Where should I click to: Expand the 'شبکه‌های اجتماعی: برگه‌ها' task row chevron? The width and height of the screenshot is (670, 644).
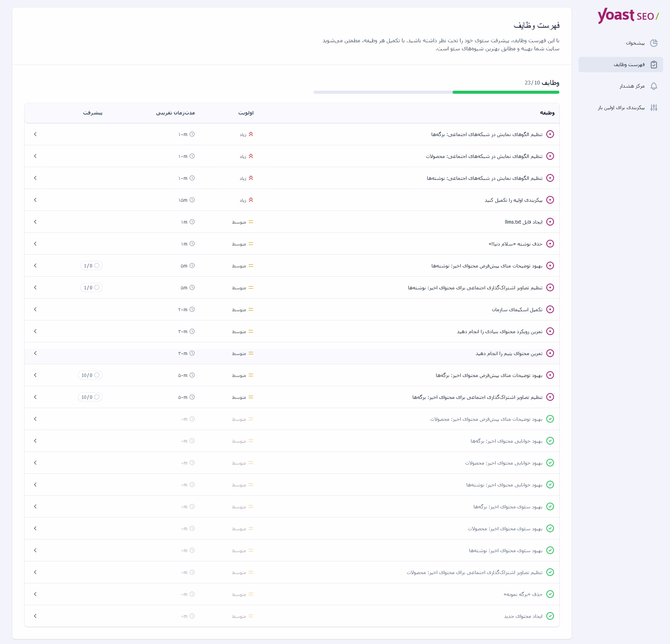click(x=35, y=134)
